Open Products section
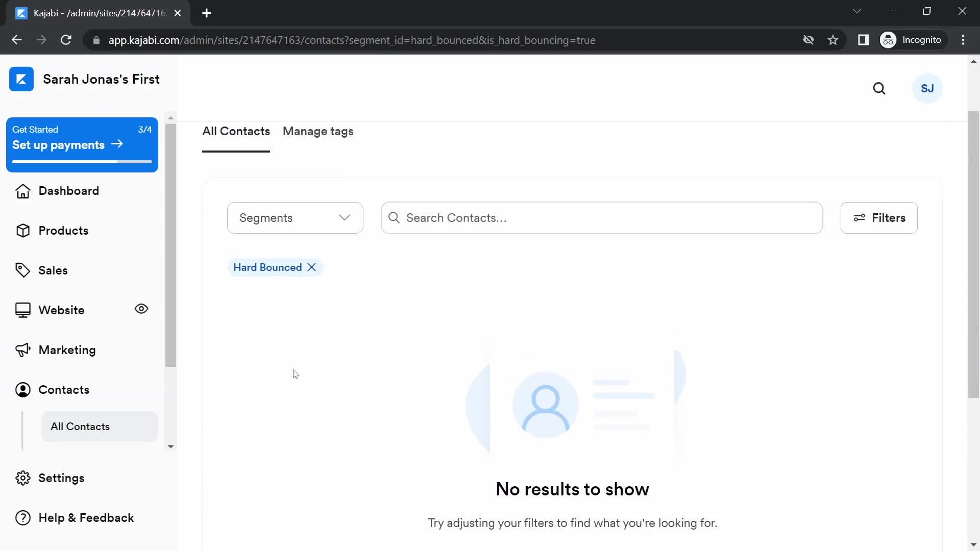This screenshot has height=551, width=980. coord(63,230)
